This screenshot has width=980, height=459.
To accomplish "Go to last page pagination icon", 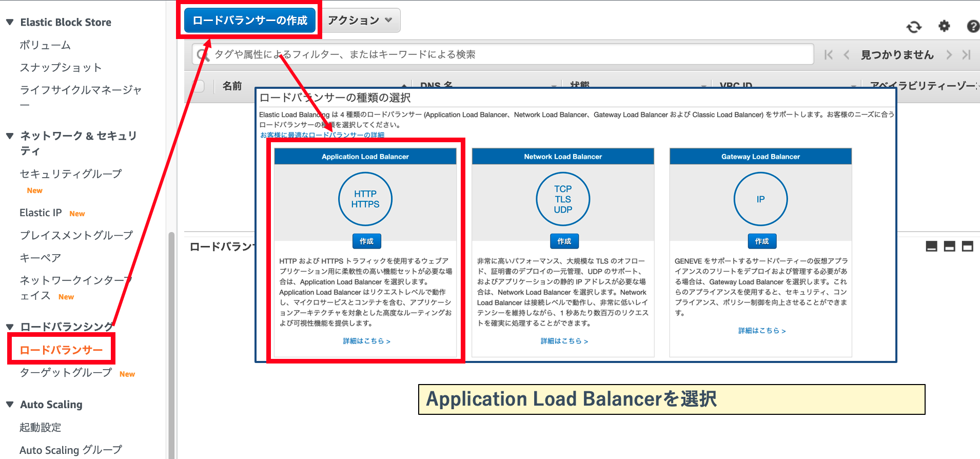I will coord(967,54).
